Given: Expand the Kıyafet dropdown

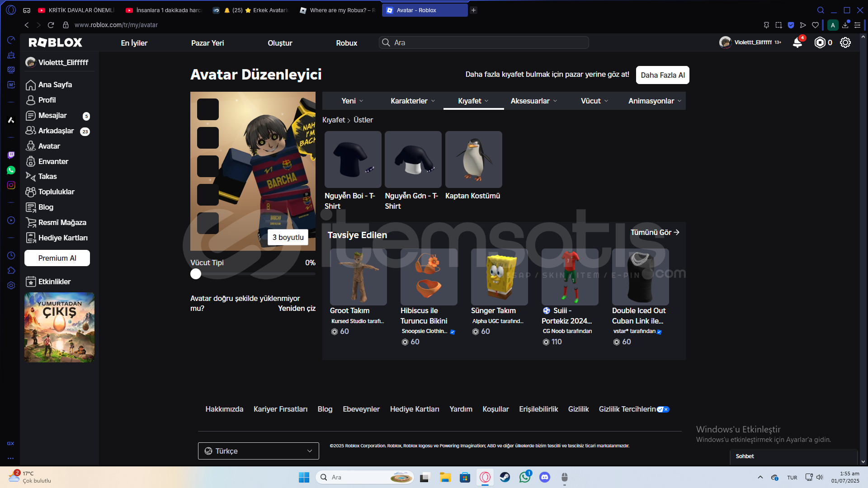Looking at the screenshot, I should click(473, 101).
